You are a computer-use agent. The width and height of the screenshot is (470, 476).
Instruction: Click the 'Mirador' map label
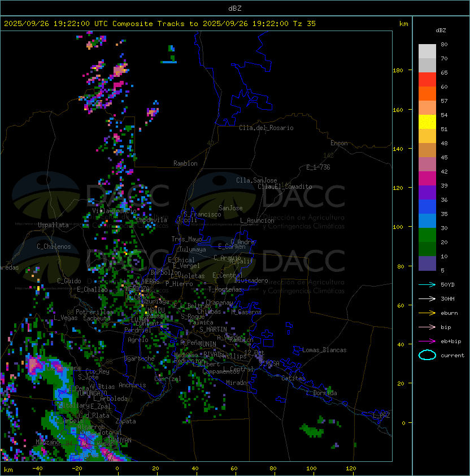click(238, 383)
